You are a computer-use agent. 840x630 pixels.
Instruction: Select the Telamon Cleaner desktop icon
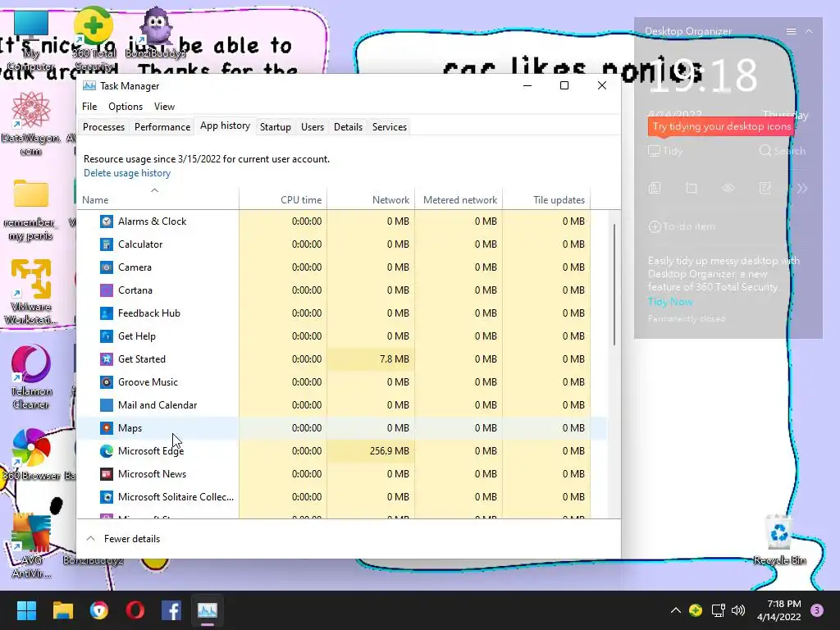point(31,377)
